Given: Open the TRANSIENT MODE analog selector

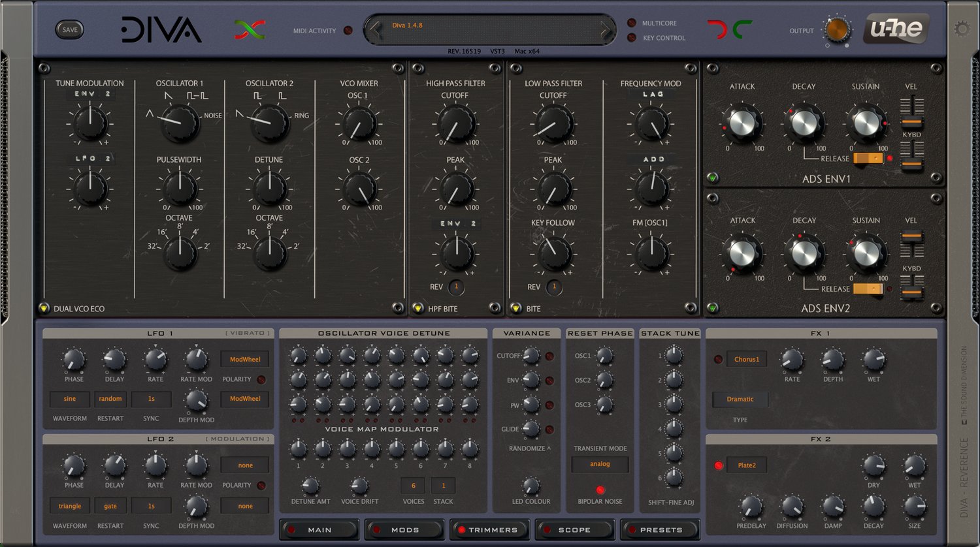Looking at the screenshot, I should [x=600, y=464].
